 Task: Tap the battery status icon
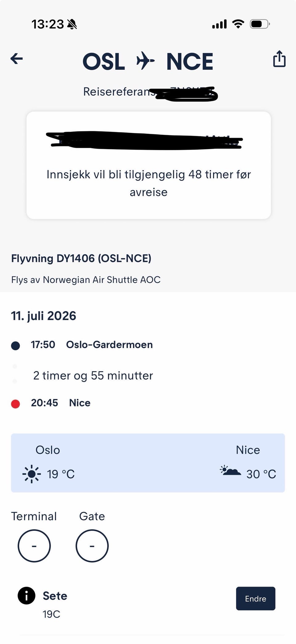click(x=260, y=24)
